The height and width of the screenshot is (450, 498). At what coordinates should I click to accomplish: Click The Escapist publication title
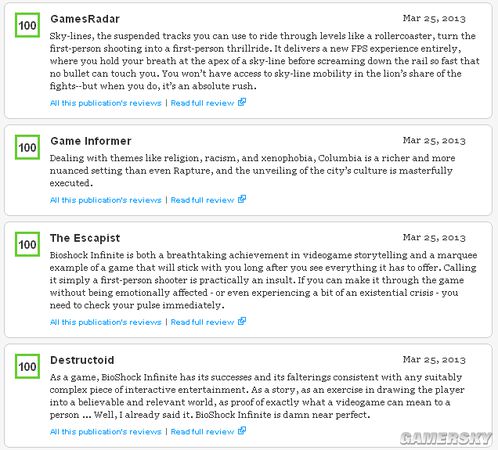85,238
